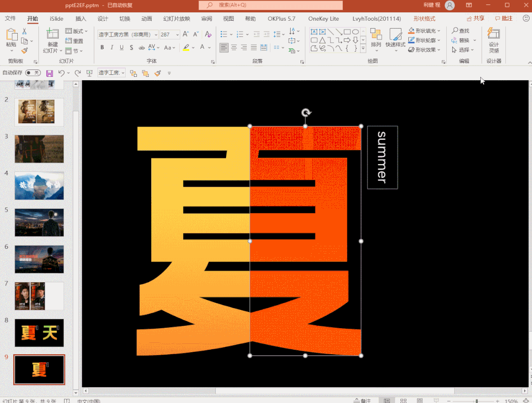
Task: Open the Section (节) dropdown
Action: [73, 51]
